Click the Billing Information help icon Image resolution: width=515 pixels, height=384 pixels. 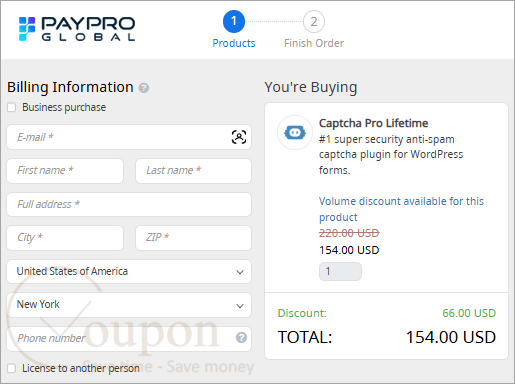tap(144, 88)
